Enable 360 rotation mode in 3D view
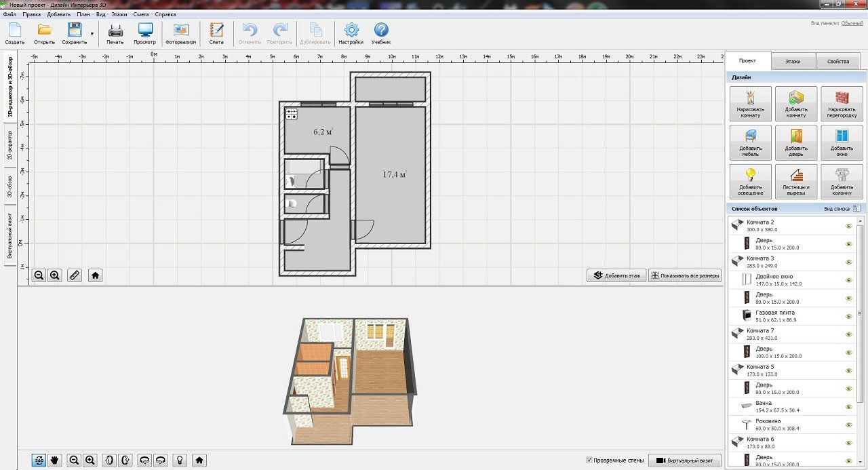The image size is (868, 470). click(39, 460)
